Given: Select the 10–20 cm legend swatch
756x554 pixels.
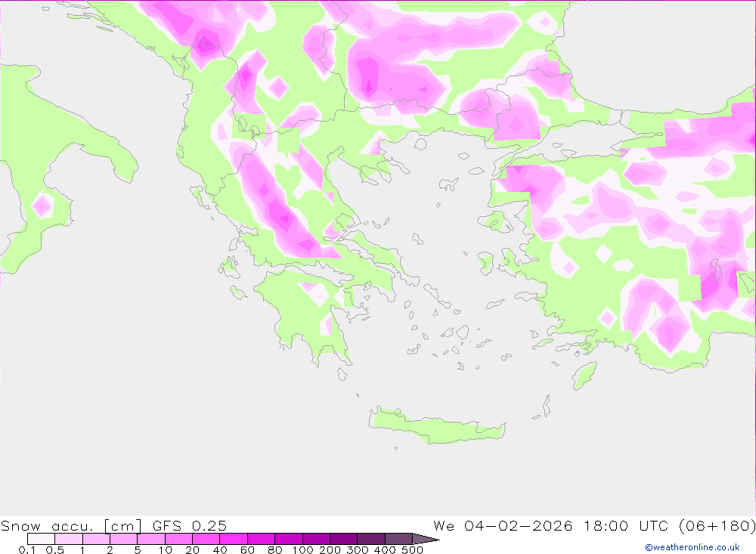Looking at the screenshot, I should coord(178,539).
